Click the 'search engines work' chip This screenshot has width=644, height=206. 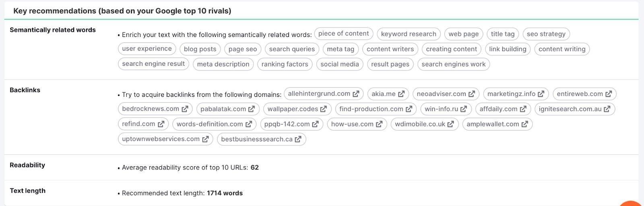click(454, 64)
